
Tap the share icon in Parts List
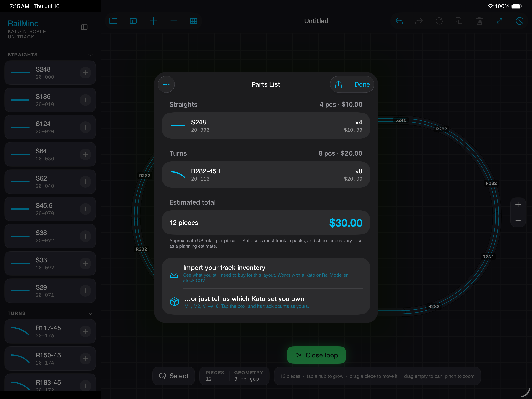(x=338, y=84)
